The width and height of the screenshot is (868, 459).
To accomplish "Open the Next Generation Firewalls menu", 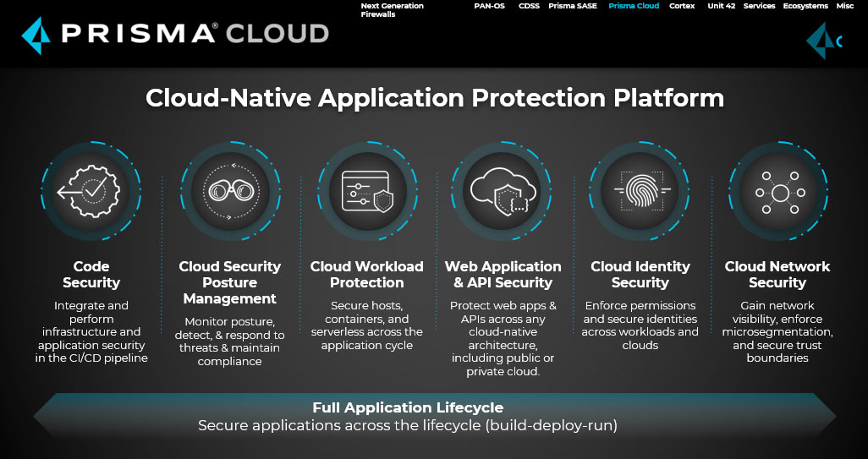I will [x=392, y=10].
